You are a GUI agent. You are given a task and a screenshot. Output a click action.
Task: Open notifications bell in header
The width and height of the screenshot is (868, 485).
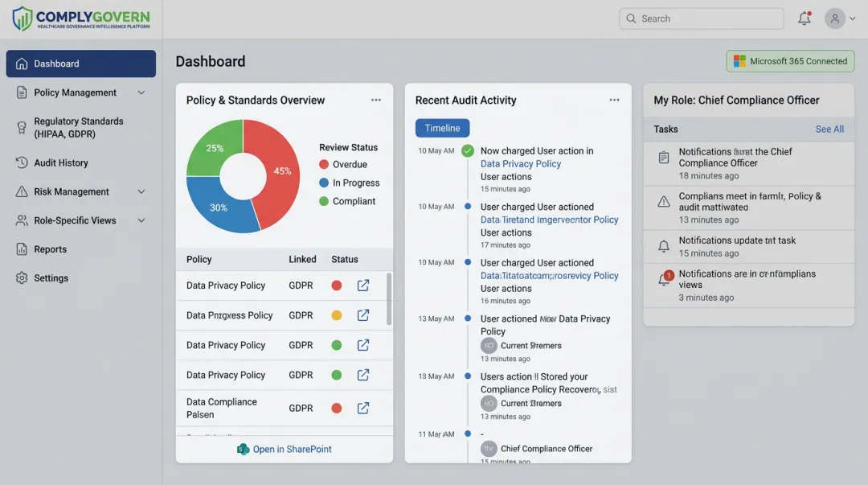click(x=805, y=18)
